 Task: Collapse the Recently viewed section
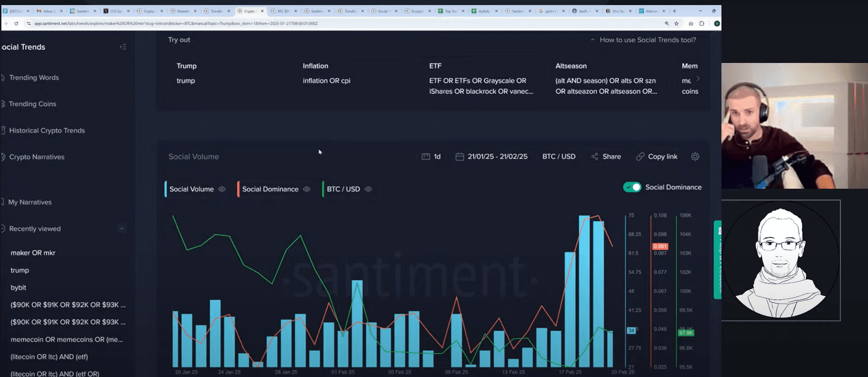pos(121,229)
